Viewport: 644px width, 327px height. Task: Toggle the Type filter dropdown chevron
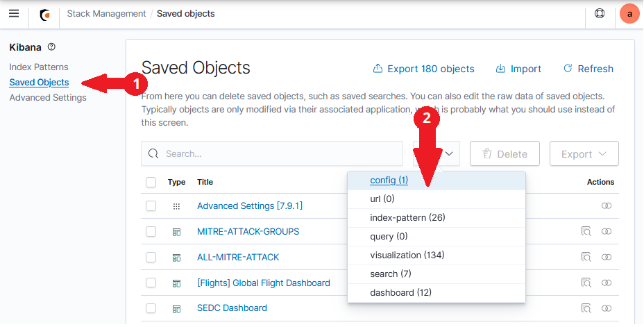click(449, 153)
